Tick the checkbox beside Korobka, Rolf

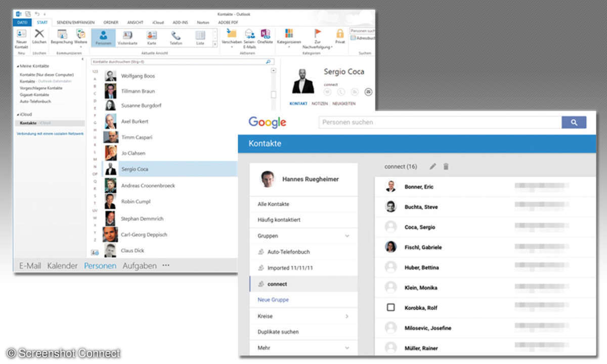click(391, 307)
